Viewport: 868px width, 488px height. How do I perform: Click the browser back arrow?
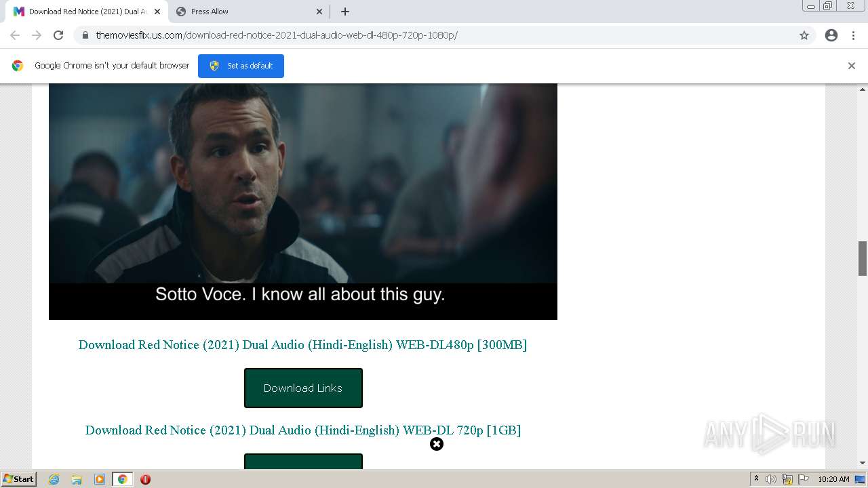15,35
